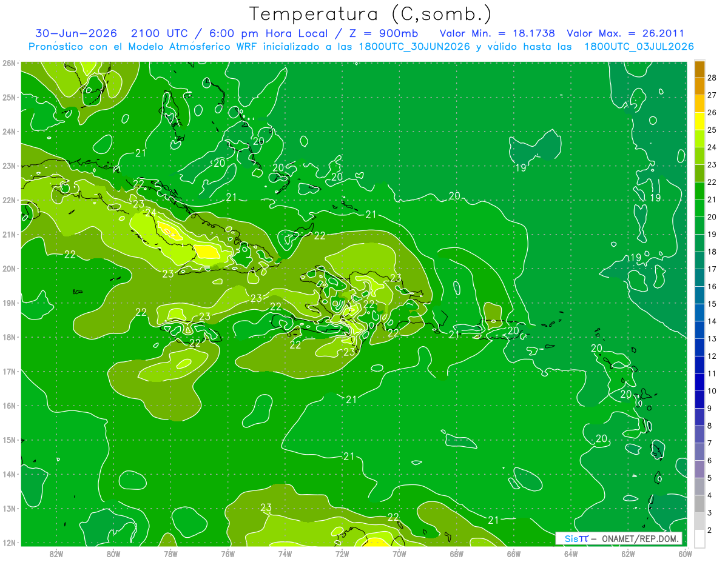Screen dimensions: 728x562
Task: Click the "72W" longitude axis label
Action: [x=342, y=554]
